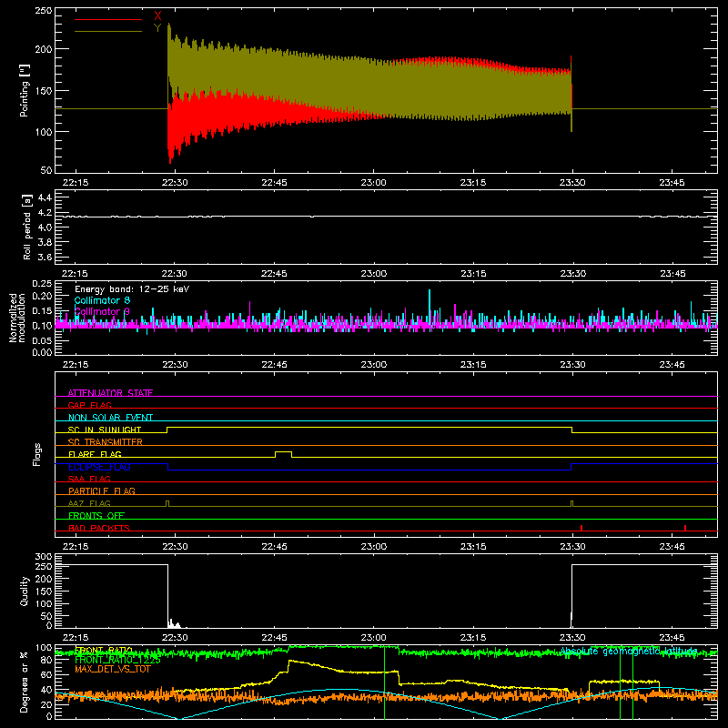The image size is (728, 728).
Task: Click the 0.25 value on the modulation axis
Action: pyautogui.click(x=42, y=284)
